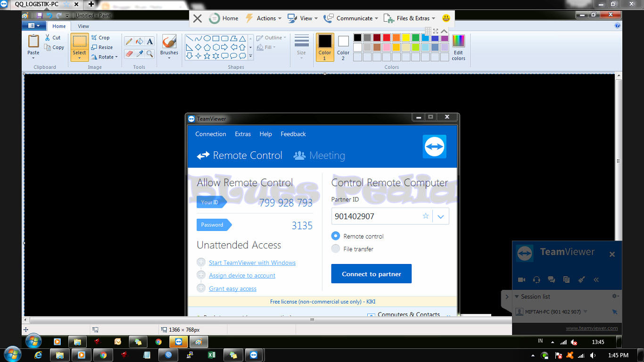Click Connect to partner button

click(372, 274)
